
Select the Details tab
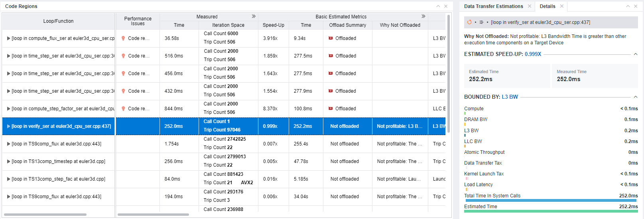pos(547,6)
